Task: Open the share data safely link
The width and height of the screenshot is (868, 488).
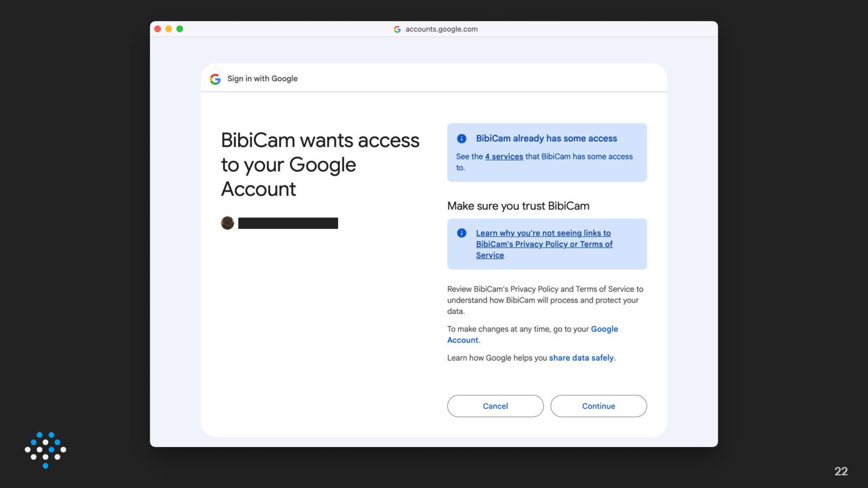Action: click(x=581, y=358)
